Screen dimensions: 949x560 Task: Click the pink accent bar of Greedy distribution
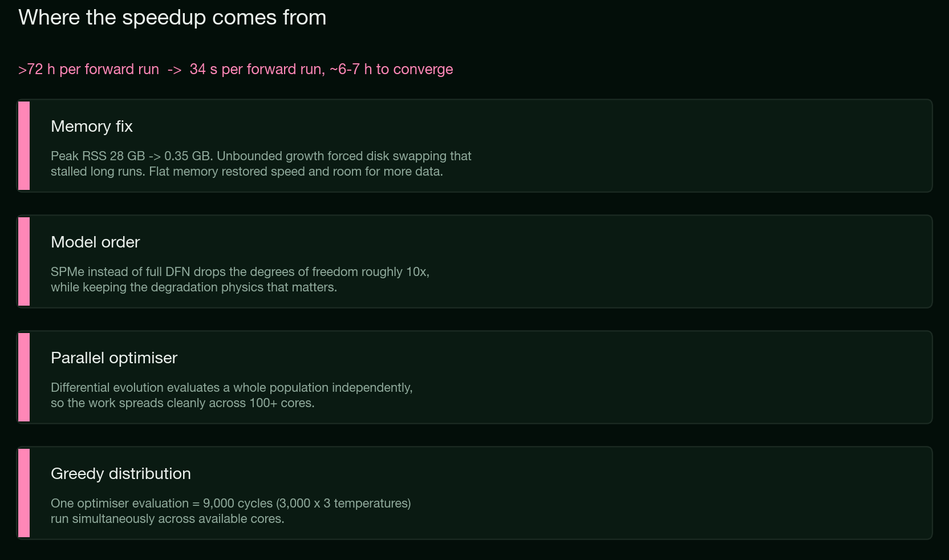(24, 493)
